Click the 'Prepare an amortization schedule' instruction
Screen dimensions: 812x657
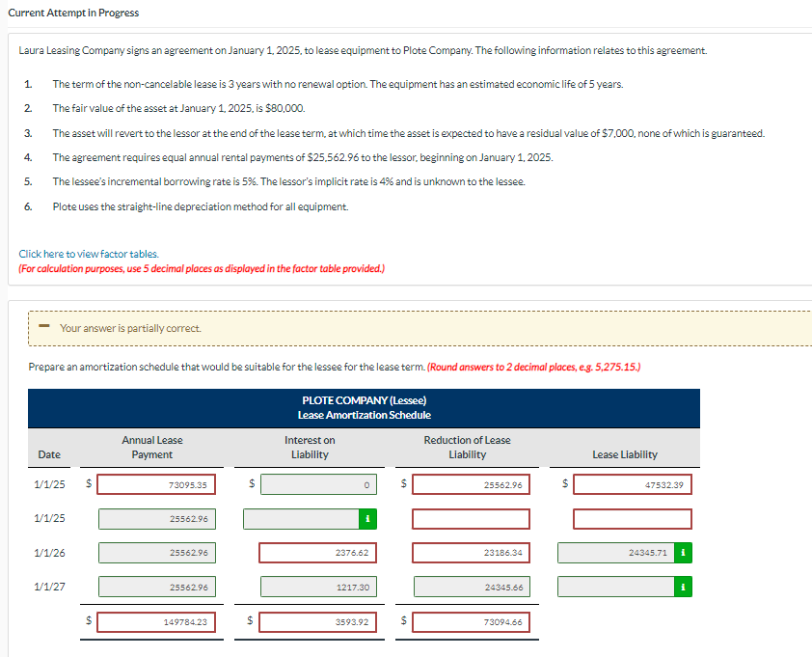[227, 367]
